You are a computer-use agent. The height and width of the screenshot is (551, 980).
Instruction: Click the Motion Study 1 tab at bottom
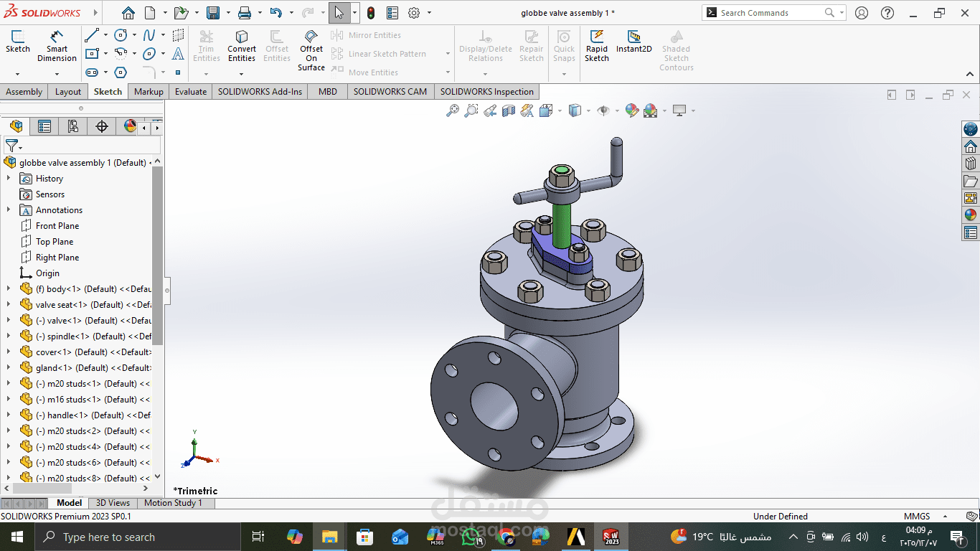click(174, 502)
